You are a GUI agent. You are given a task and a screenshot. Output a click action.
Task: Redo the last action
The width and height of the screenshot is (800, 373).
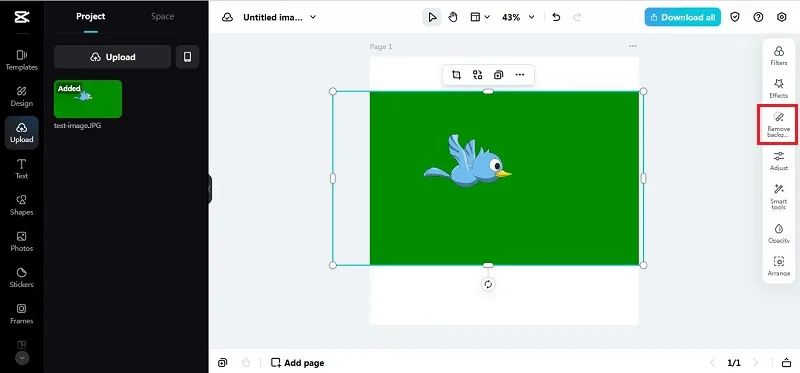577,17
